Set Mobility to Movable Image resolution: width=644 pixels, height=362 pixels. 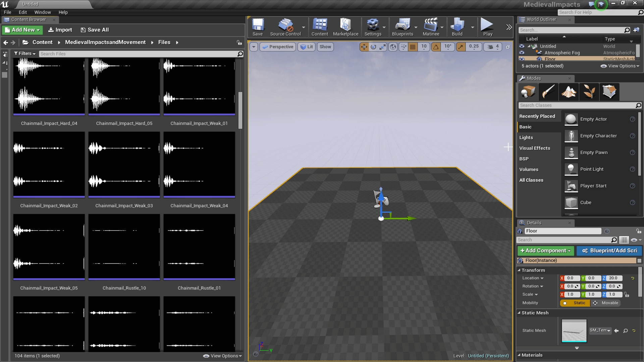605,303
